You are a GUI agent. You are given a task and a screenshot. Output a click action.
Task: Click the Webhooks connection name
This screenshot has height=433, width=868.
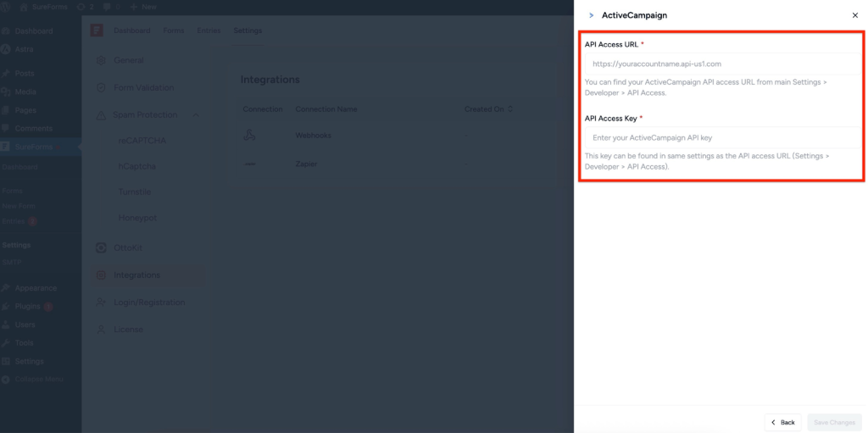click(x=314, y=136)
